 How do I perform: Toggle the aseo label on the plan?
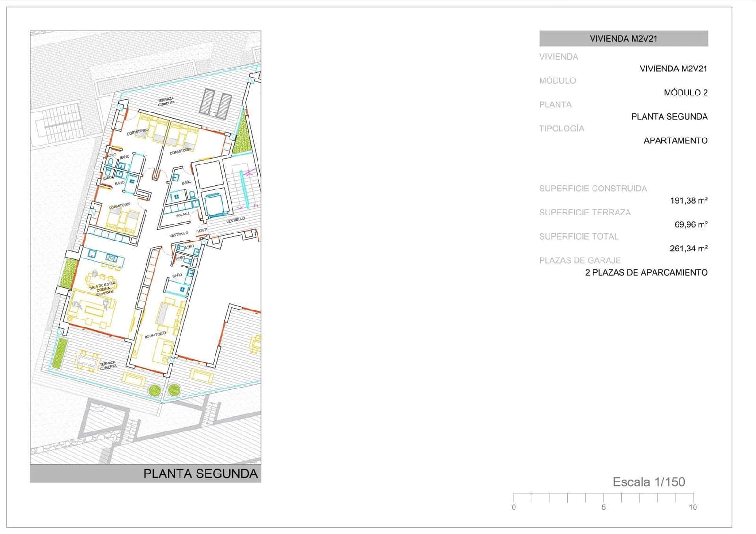pos(112,155)
